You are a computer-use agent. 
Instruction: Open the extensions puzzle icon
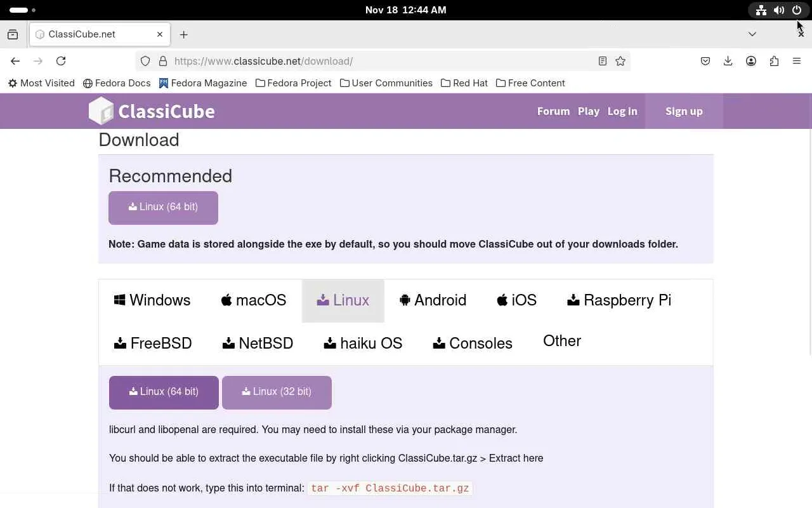774,61
